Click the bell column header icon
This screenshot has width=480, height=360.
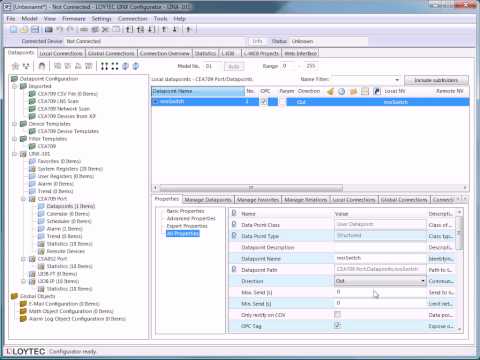click(x=330, y=91)
